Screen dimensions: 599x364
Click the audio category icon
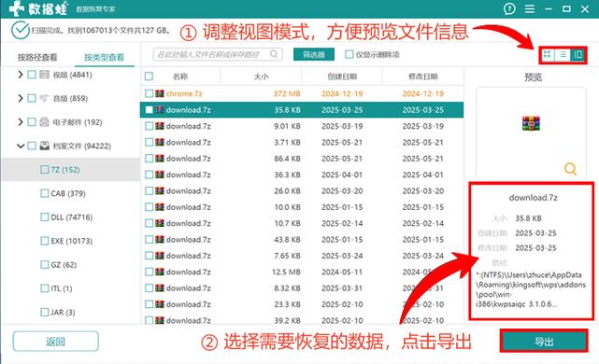tap(44, 98)
